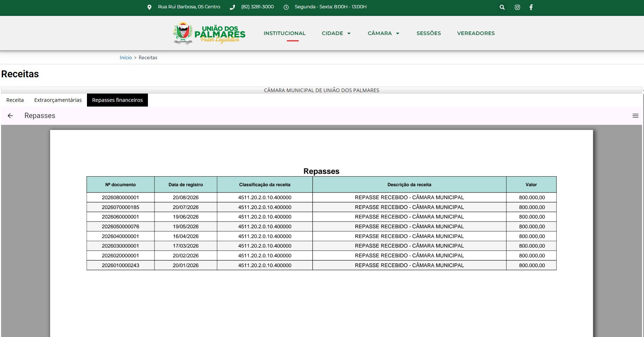
Task: Click the União dos Palmares logo
Action: 210,33
